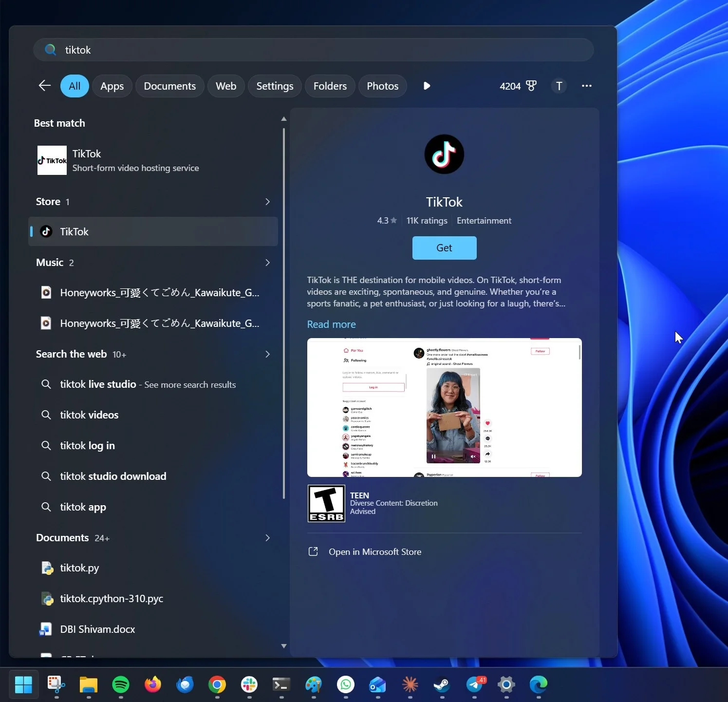Click the ESRB Teen rating badge
The height and width of the screenshot is (702, 728).
click(x=326, y=503)
